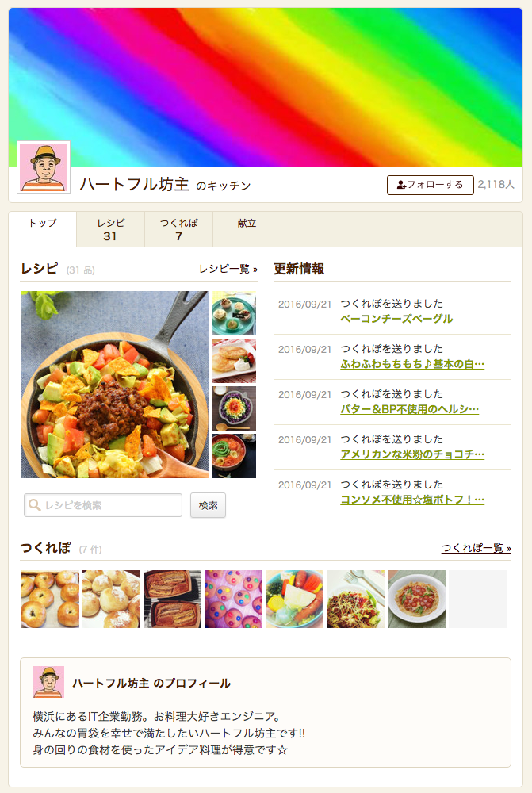This screenshot has width=532, height=793.
Task: Open the bagels つくれぽ thumbnail
Action: click(x=50, y=600)
